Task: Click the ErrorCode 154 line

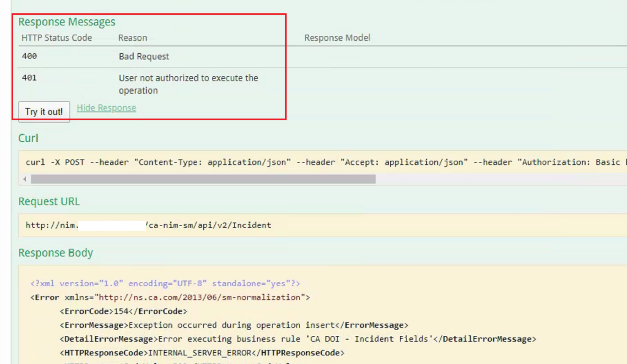Action: point(124,311)
